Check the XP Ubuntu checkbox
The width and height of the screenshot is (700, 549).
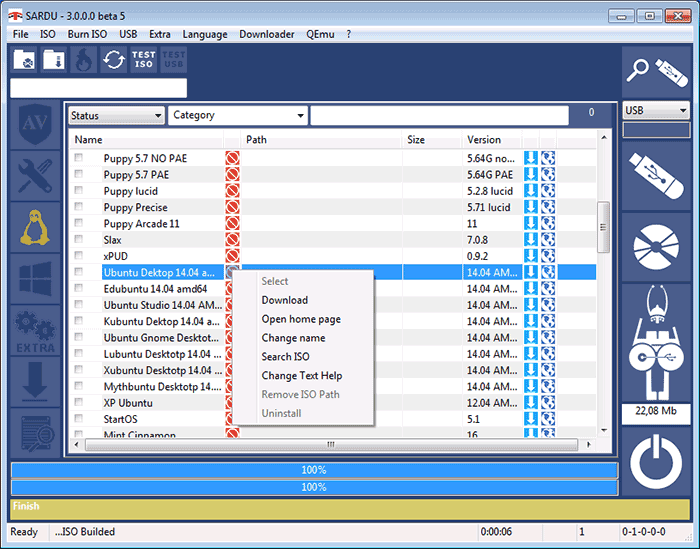[x=79, y=402]
